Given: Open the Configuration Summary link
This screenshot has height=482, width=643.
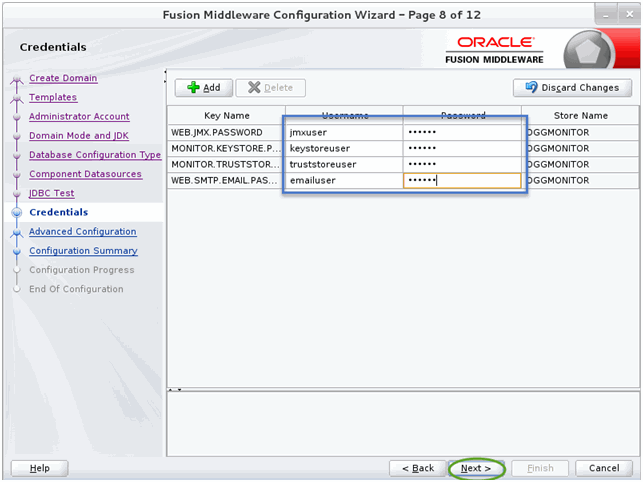Looking at the screenshot, I should 83,251.
